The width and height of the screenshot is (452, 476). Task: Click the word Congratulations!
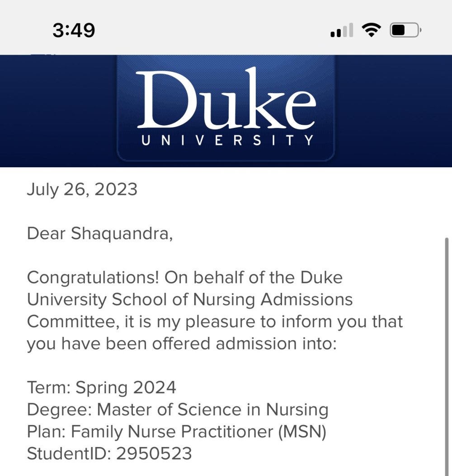(93, 278)
